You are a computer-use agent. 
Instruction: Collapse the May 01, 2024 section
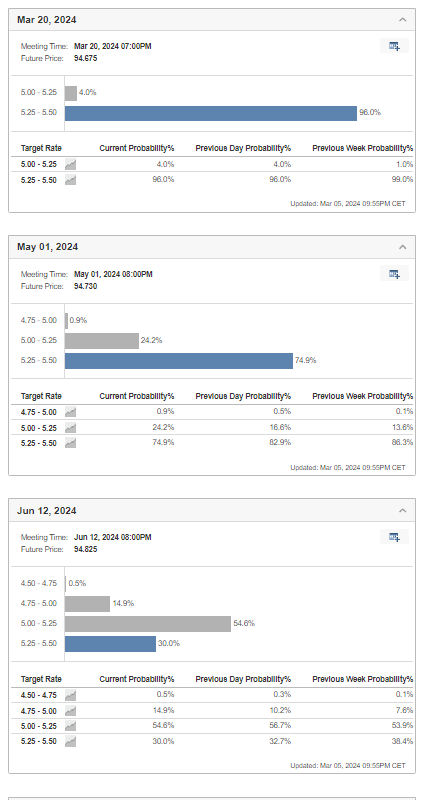[x=403, y=247]
